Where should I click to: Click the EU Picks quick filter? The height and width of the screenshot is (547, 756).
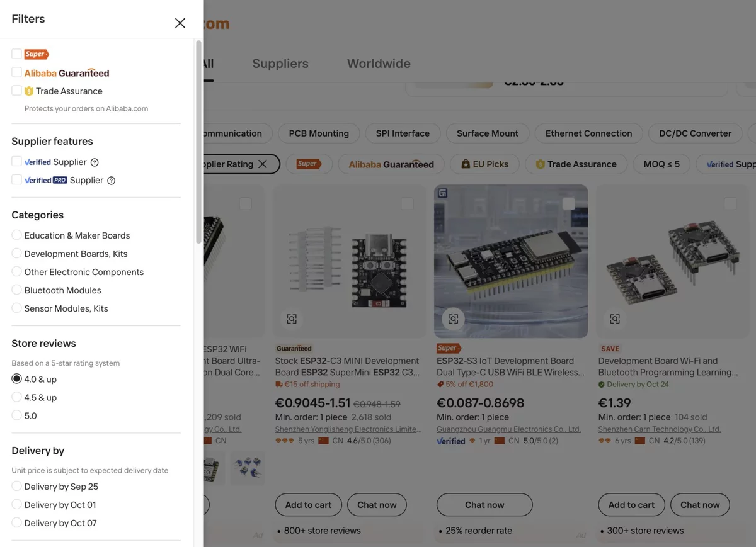[484, 164]
